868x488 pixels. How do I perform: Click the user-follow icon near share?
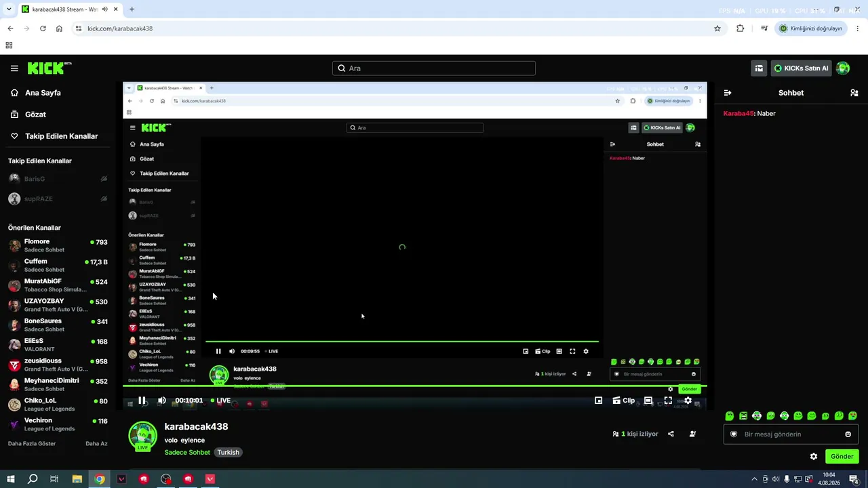tap(692, 434)
